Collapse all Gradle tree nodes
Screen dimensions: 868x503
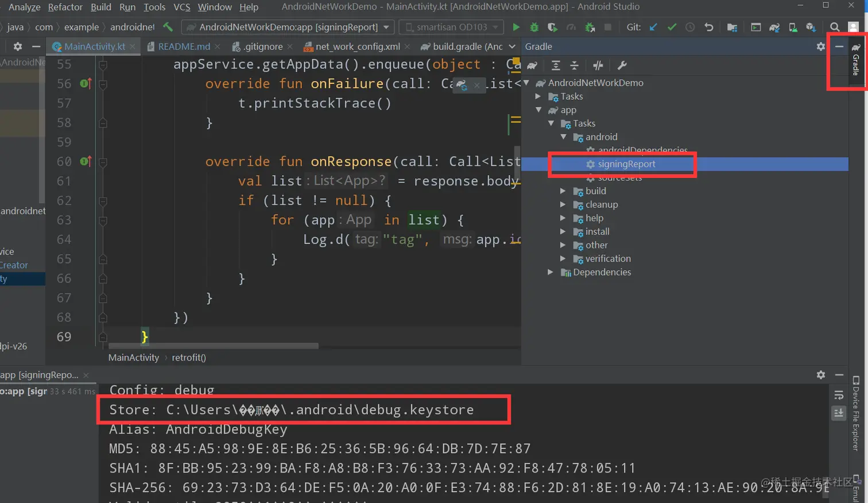click(574, 65)
